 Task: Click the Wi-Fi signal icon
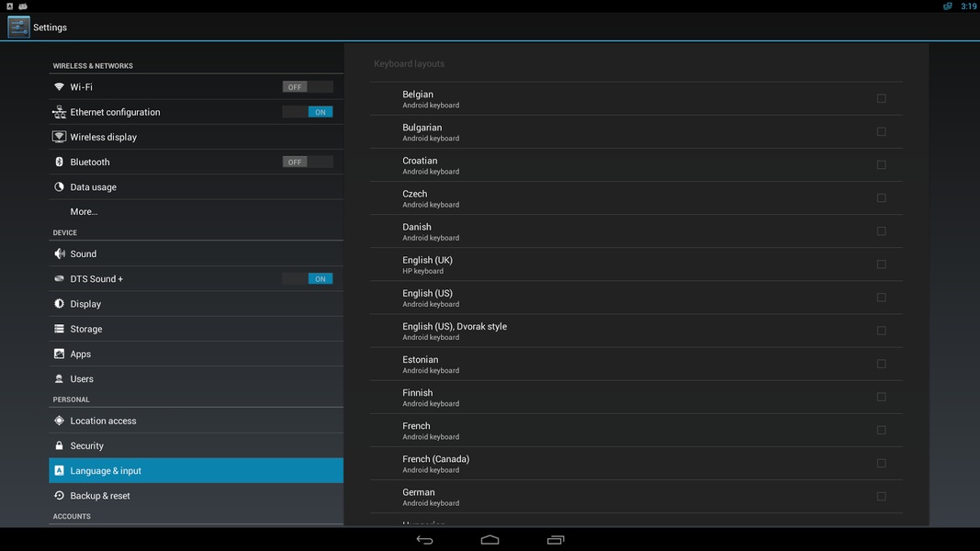pos(59,87)
